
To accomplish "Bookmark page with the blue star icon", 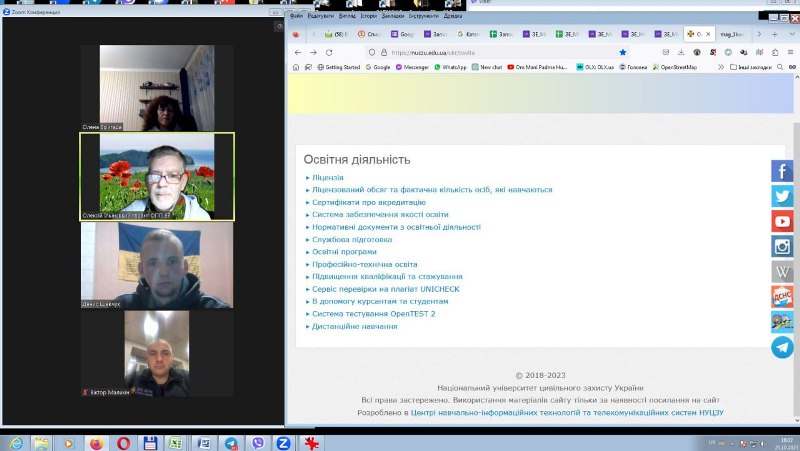I will coord(623,52).
